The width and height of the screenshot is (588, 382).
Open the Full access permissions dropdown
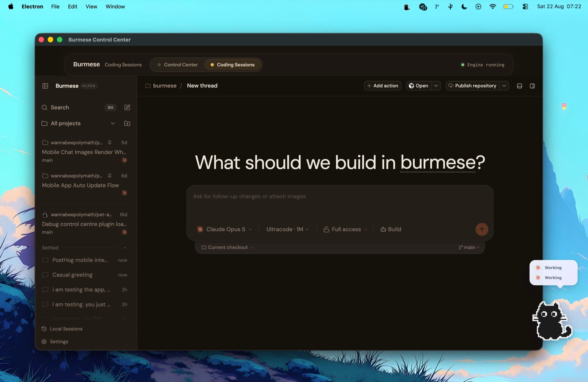(x=345, y=229)
